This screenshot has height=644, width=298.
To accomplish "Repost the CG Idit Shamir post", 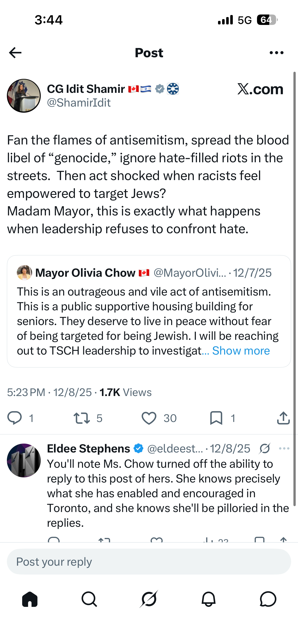I will [82, 418].
